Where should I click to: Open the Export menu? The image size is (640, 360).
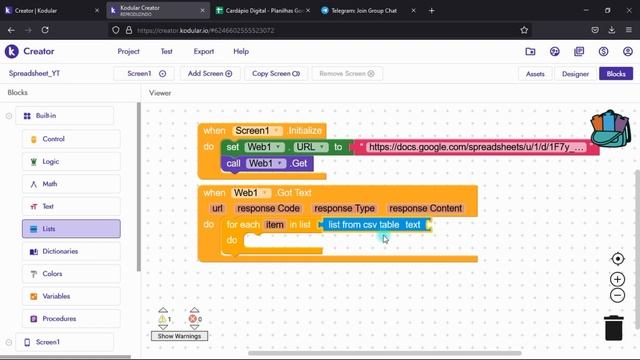coord(204,51)
